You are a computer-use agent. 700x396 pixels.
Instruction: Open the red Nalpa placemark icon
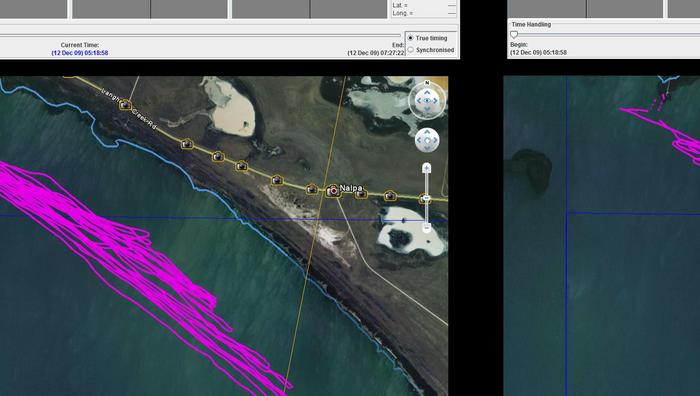[x=333, y=191]
